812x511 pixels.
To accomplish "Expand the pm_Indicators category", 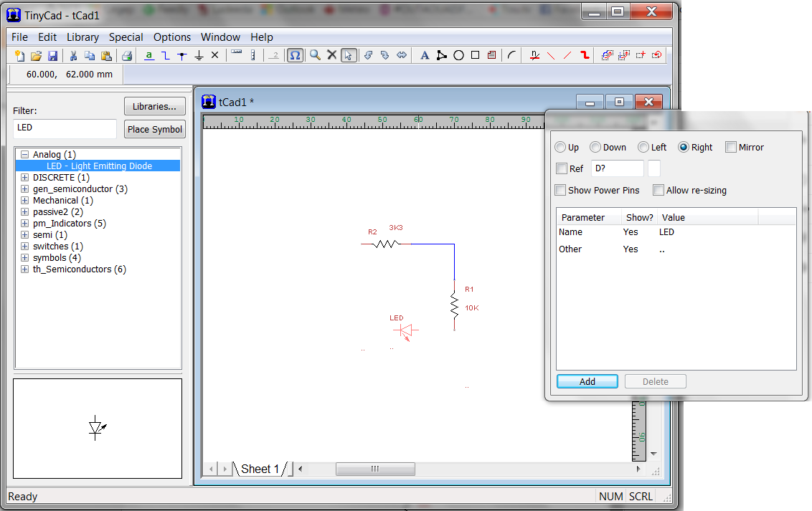I will [24, 223].
